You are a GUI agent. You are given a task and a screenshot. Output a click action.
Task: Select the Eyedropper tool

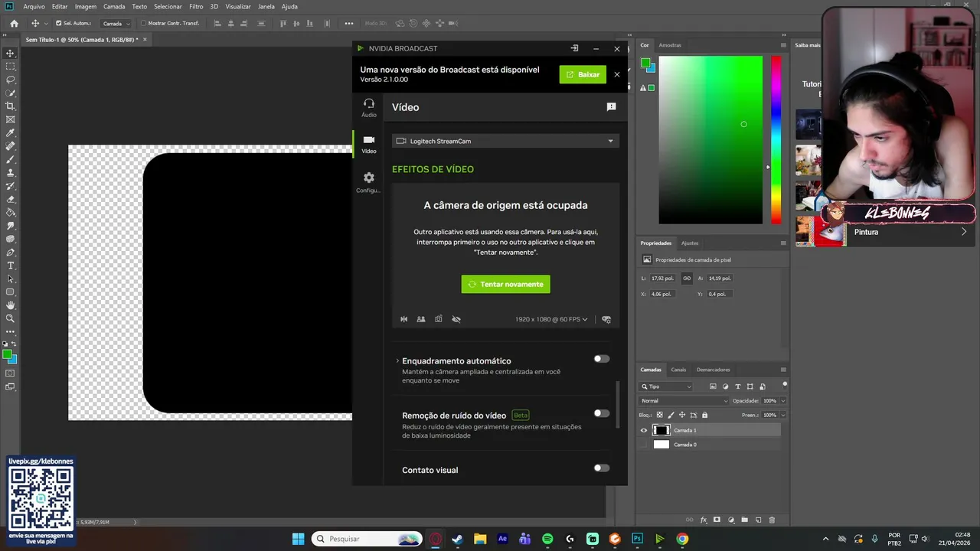(x=11, y=133)
